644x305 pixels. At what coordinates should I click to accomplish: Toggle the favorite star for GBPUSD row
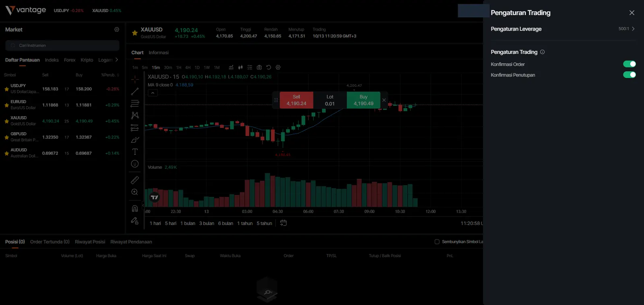(x=6, y=137)
